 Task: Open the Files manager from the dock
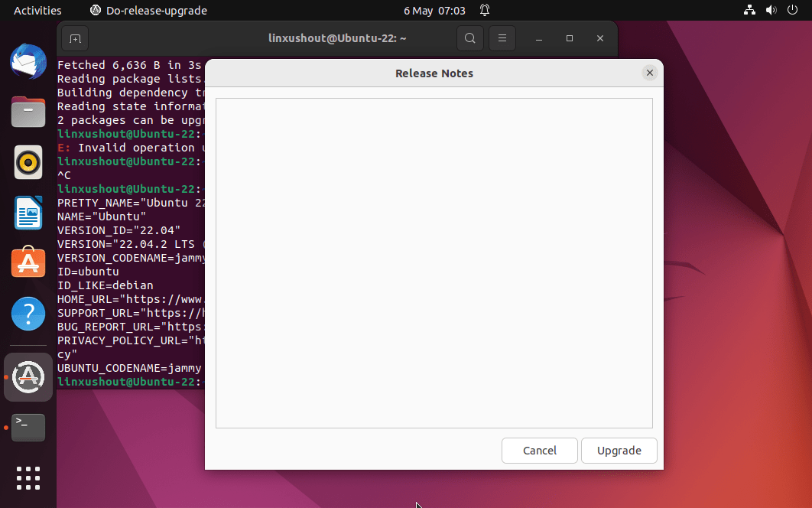28,112
